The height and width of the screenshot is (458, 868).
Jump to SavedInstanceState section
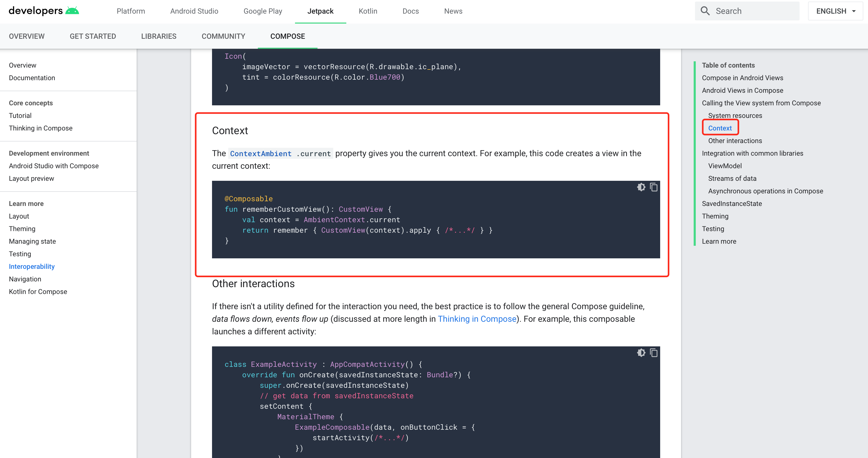pyautogui.click(x=732, y=203)
